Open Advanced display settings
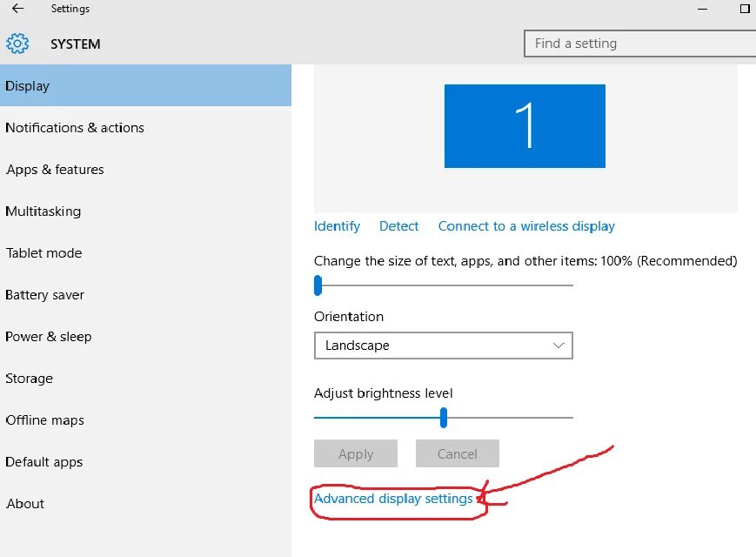This screenshot has height=557, width=756. pyautogui.click(x=393, y=499)
